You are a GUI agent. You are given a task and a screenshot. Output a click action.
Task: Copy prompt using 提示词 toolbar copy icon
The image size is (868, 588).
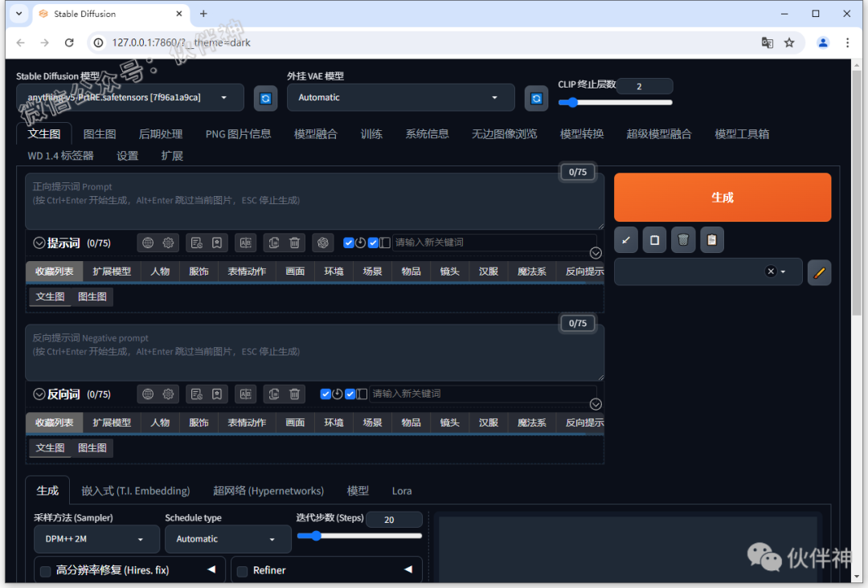coord(274,243)
